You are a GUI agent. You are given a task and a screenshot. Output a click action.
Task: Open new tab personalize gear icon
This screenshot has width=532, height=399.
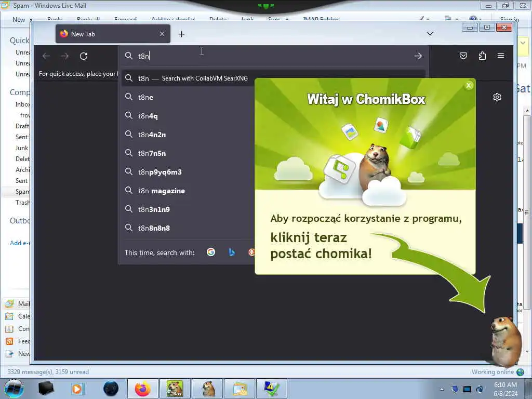[x=497, y=97]
